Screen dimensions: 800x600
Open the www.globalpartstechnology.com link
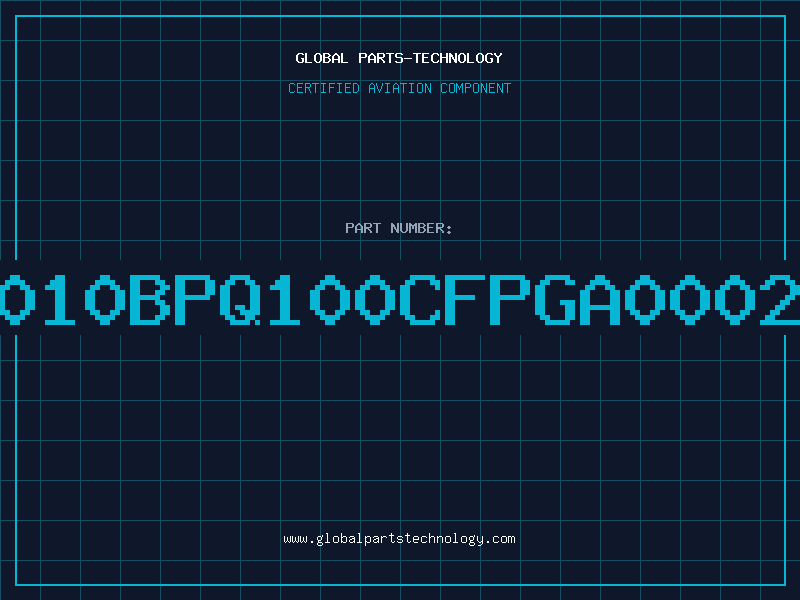[399, 539]
